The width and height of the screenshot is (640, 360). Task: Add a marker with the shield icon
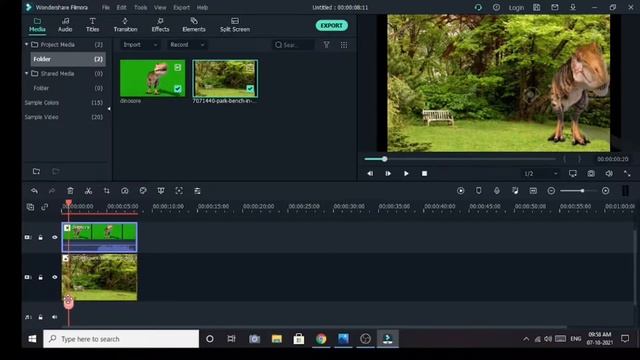point(478,191)
